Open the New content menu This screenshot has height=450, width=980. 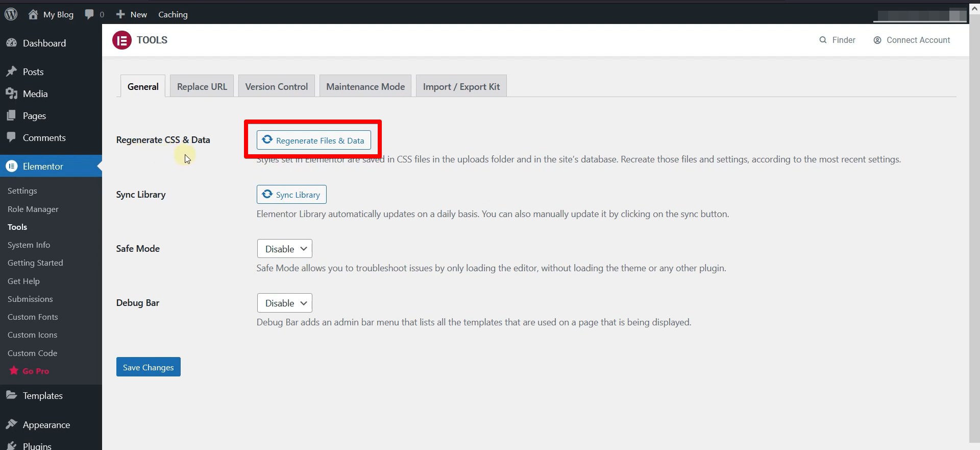132,14
